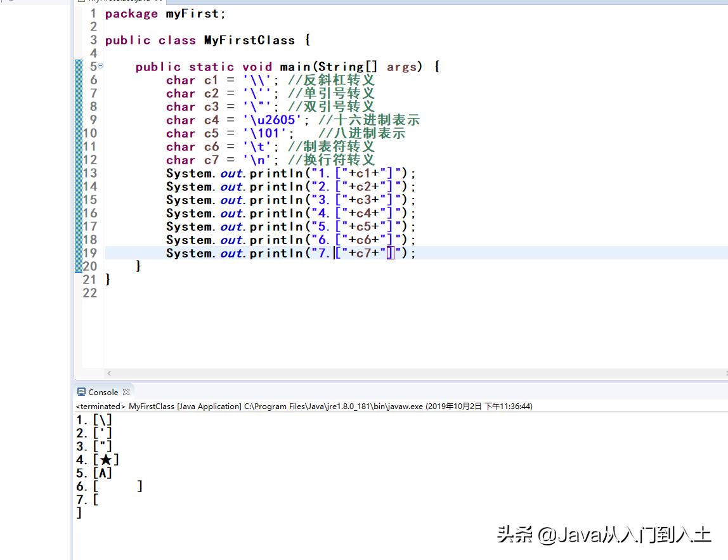Click line number 1 in the gutter

(93, 14)
